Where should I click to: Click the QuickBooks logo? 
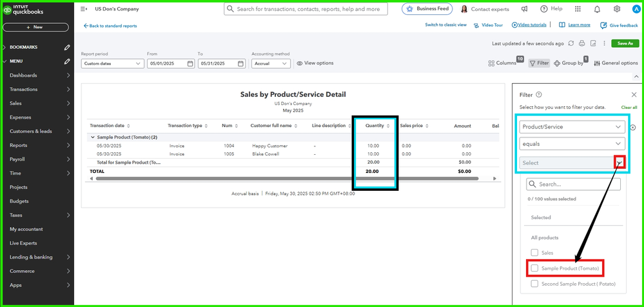click(x=23, y=10)
